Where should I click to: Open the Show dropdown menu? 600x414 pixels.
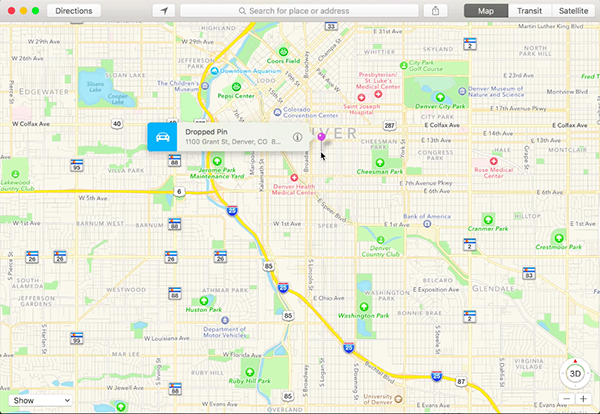[x=40, y=400]
